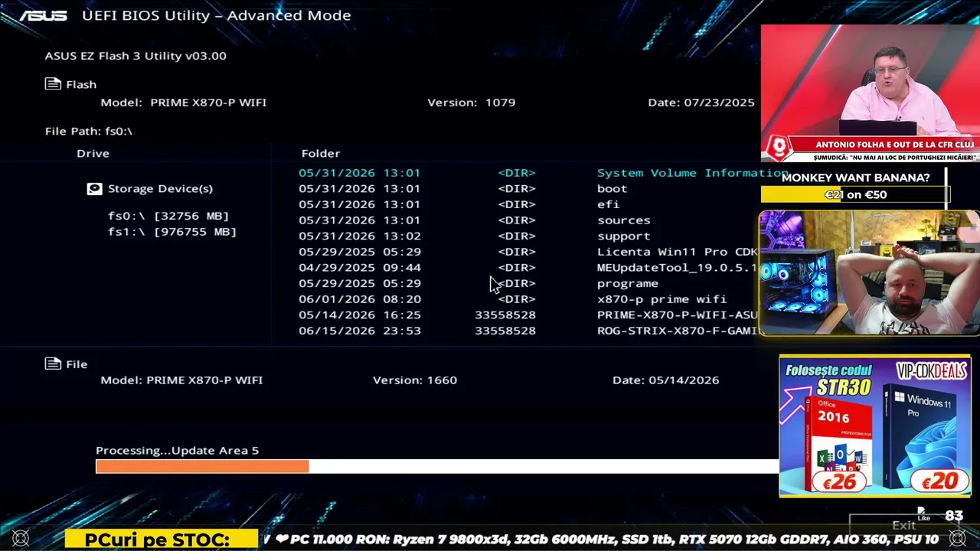Click the €21 on €50 donation goal bar

[855, 194]
